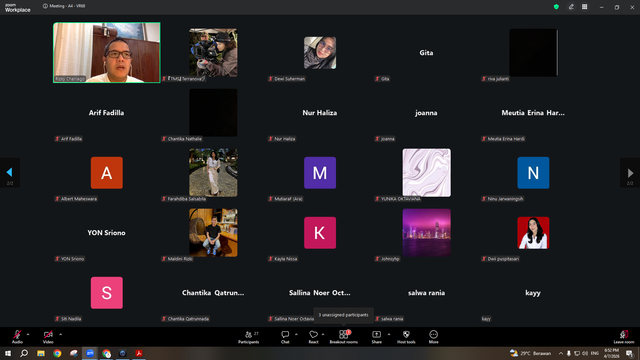Select Johnsyhp's purple city avatar tile

coord(427,233)
